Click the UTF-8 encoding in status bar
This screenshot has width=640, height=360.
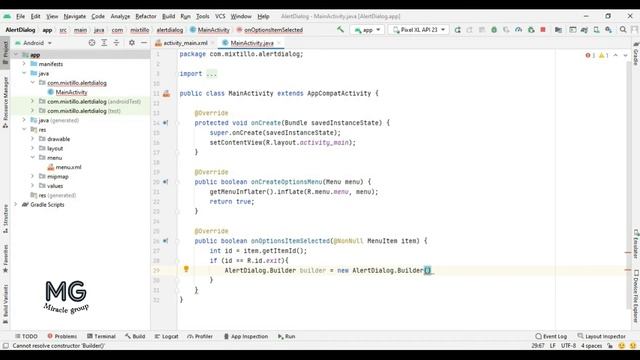568,346
